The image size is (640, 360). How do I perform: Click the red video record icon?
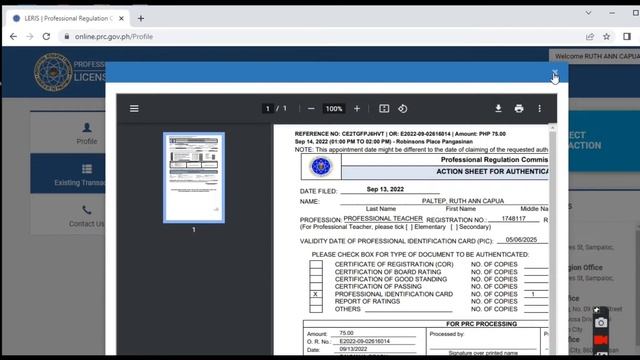pos(601,340)
